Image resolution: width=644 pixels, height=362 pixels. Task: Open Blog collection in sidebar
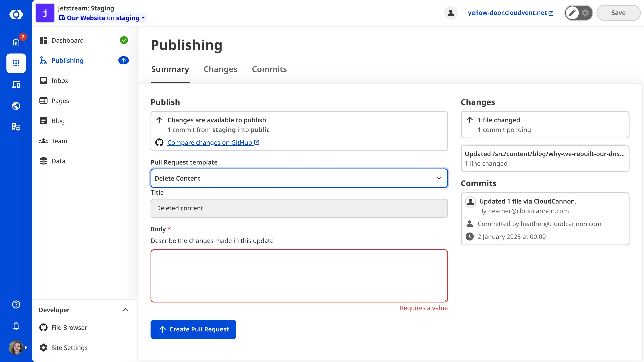coord(58,121)
